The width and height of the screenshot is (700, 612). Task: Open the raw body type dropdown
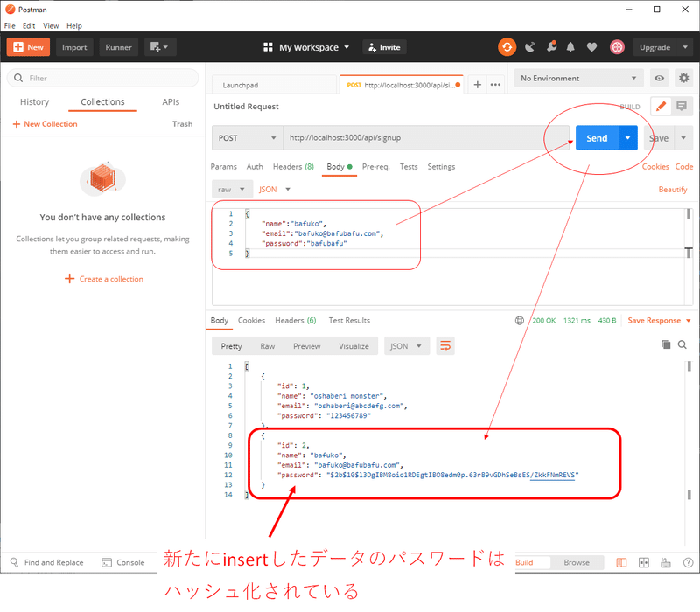pos(232,190)
